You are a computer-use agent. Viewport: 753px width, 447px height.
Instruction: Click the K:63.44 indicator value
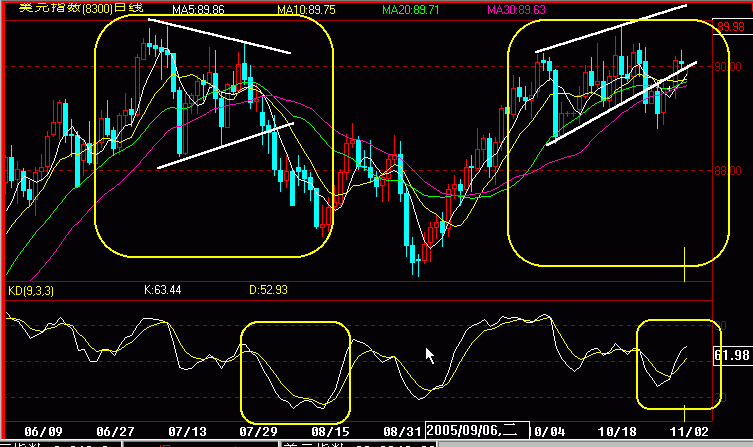click(x=163, y=290)
